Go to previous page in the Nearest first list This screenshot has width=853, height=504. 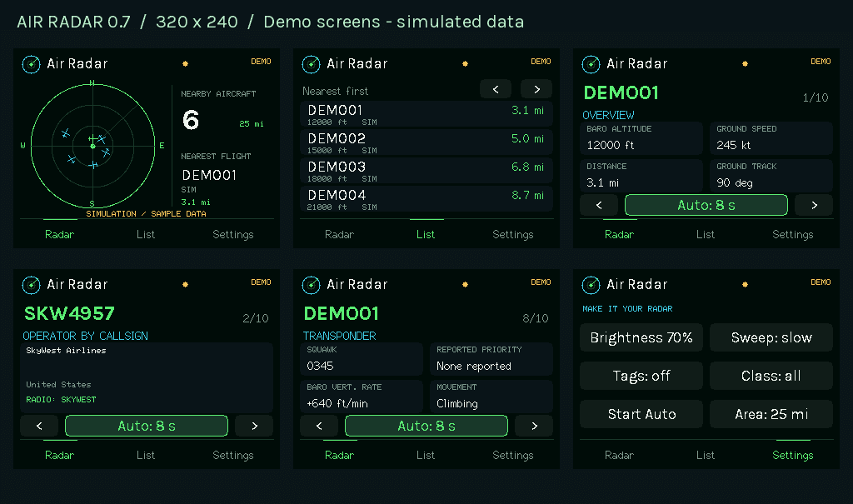[x=496, y=89]
